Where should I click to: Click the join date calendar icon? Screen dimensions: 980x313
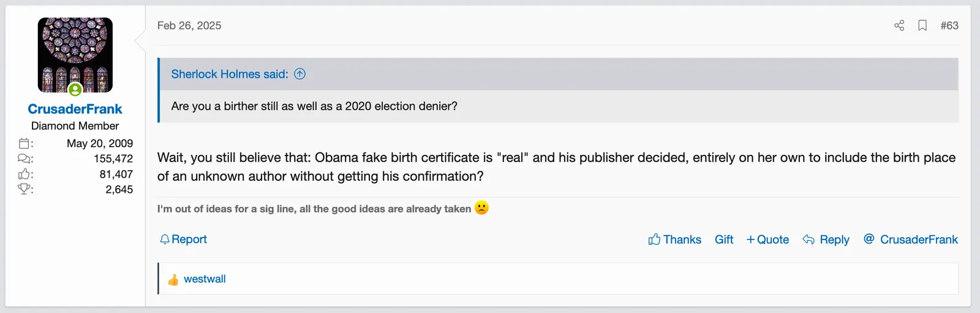[24, 143]
